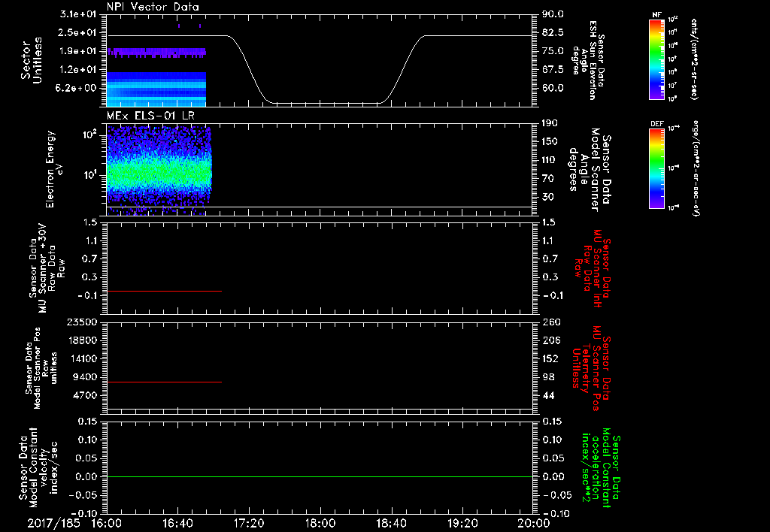Screen dimensions: 770x532
Task: Click the "75.0" elevation tick value
Action: click(553, 51)
